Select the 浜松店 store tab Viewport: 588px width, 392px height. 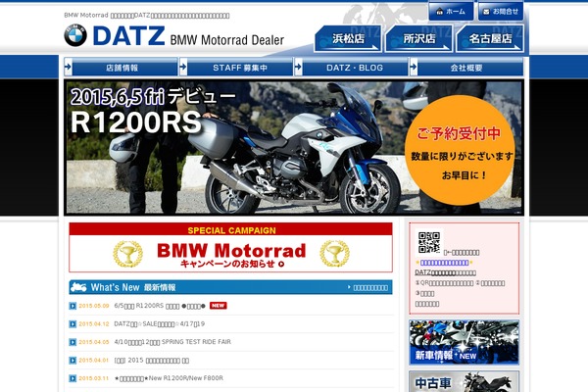[348, 38]
